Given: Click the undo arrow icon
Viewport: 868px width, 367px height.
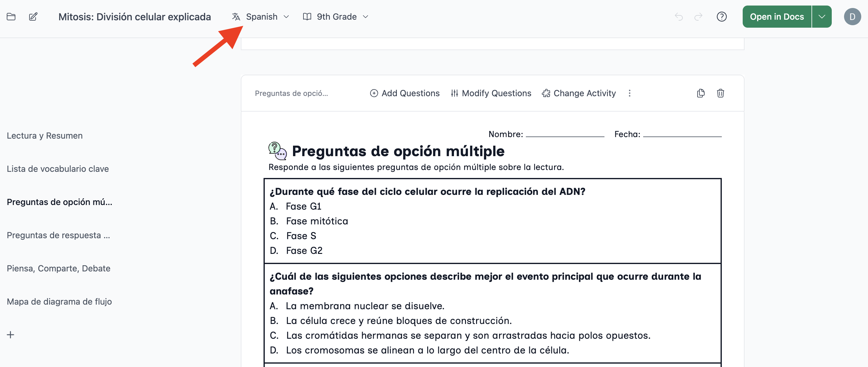Looking at the screenshot, I should pyautogui.click(x=678, y=17).
